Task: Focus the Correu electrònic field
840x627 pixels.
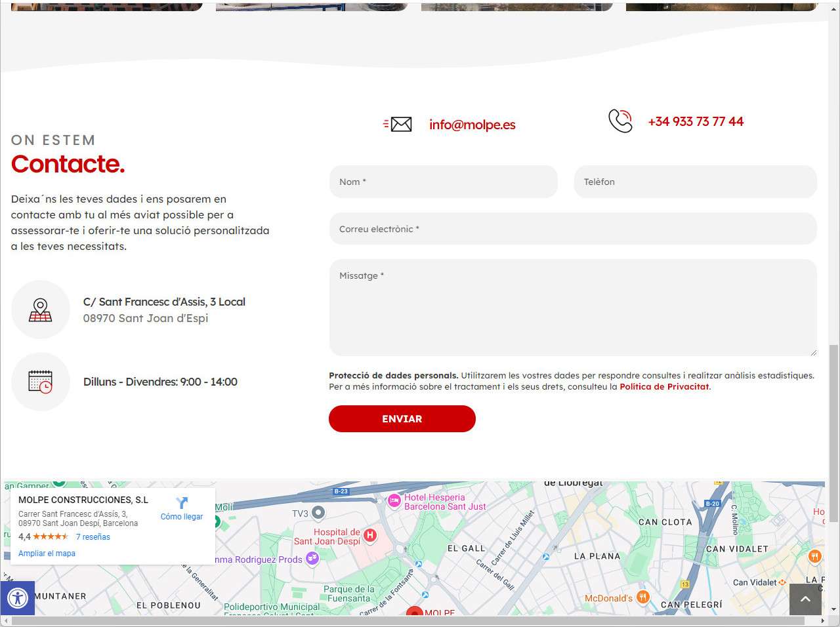Action: coord(573,229)
